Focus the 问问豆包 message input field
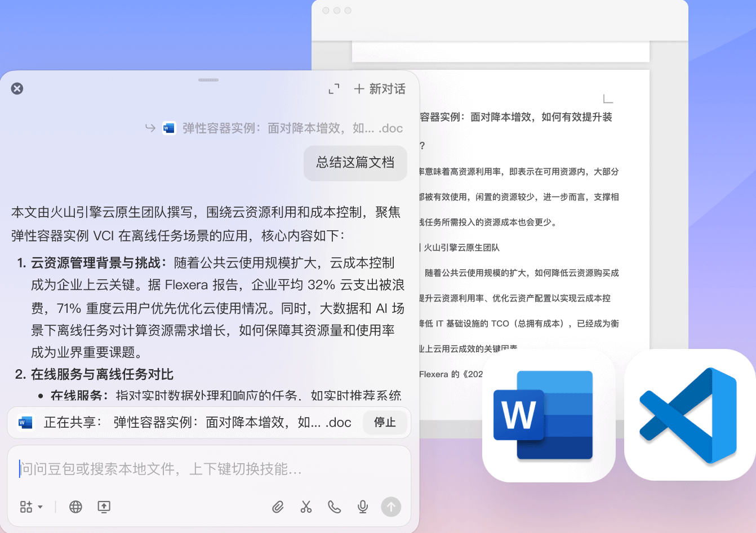This screenshot has height=533, width=756. [x=209, y=469]
